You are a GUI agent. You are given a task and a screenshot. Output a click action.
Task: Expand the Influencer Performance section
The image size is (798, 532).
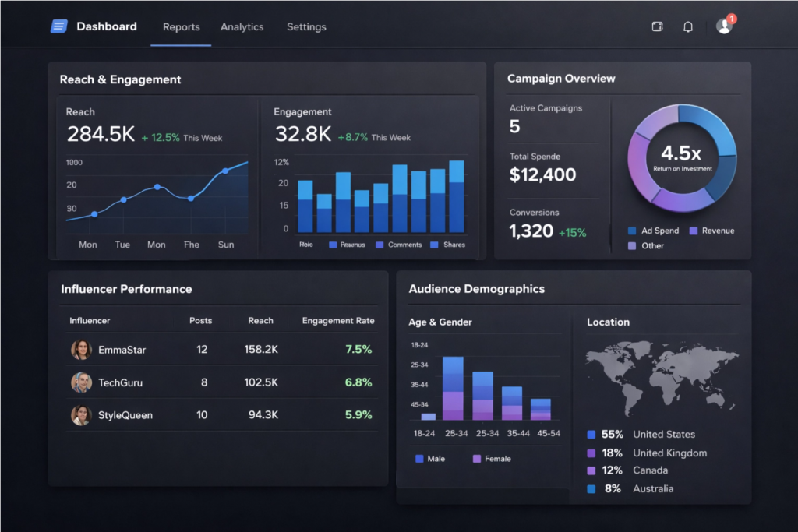click(127, 289)
